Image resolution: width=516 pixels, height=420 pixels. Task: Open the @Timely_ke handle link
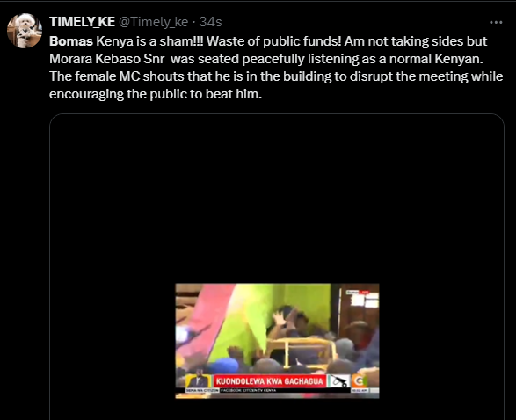point(153,22)
